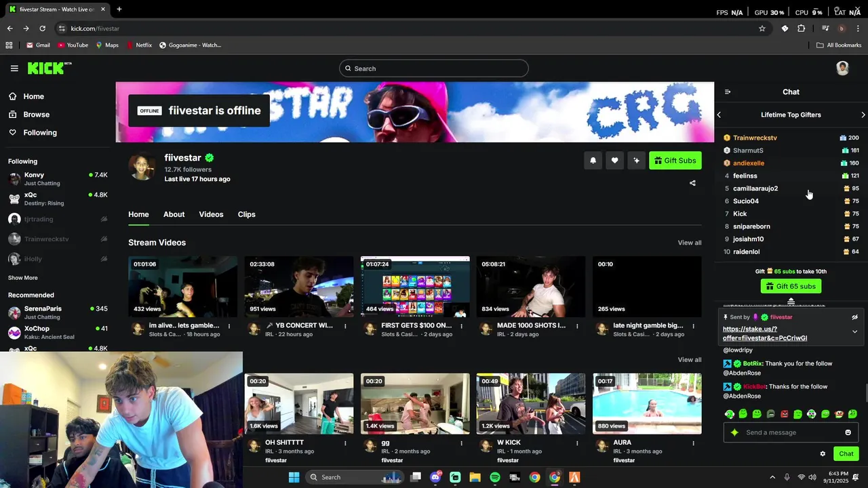The image size is (868, 488).
Task: Open Windows Start menu
Action: click(x=294, y=477)
